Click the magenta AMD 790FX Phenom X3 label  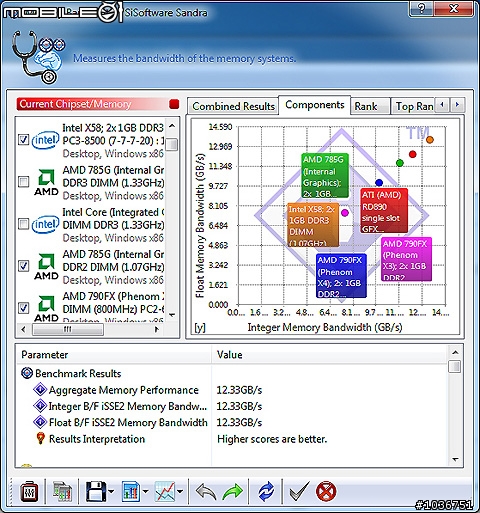[x=406, y=259]
